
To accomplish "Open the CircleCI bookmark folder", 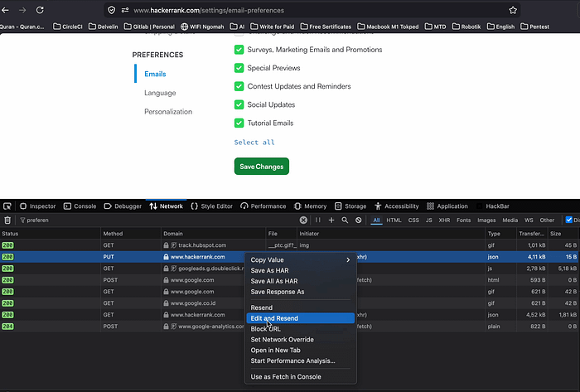I will coord(68,27).
